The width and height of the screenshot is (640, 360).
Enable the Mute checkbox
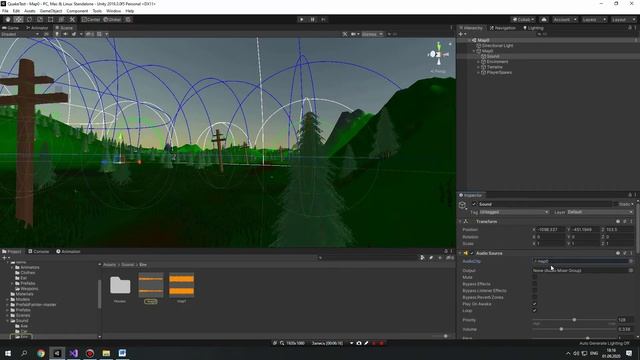(x=535, y=278)
